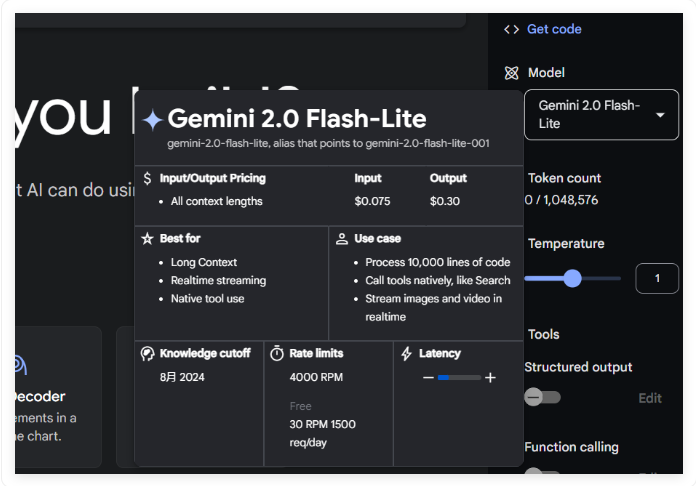
Task: Click 'Stream images and video in realtime' bullet
Action: [433, 308]
